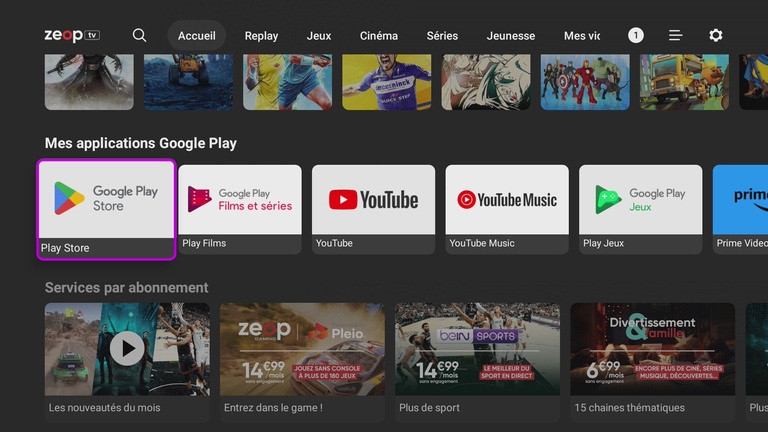
Task: Click the Play Store label text
Action: point(65,248)
